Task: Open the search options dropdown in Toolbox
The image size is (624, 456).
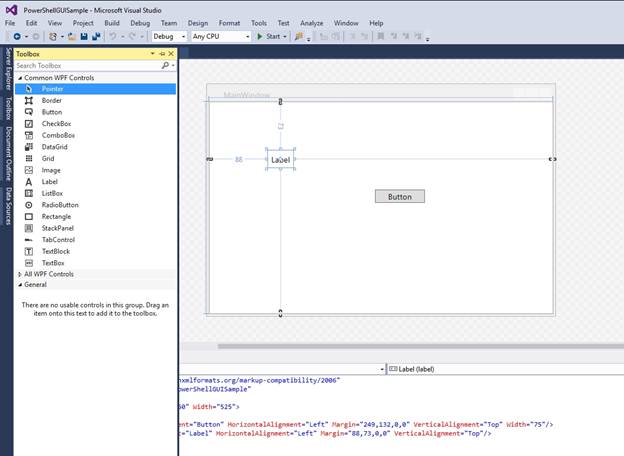Action: click(x=173, y=66)
